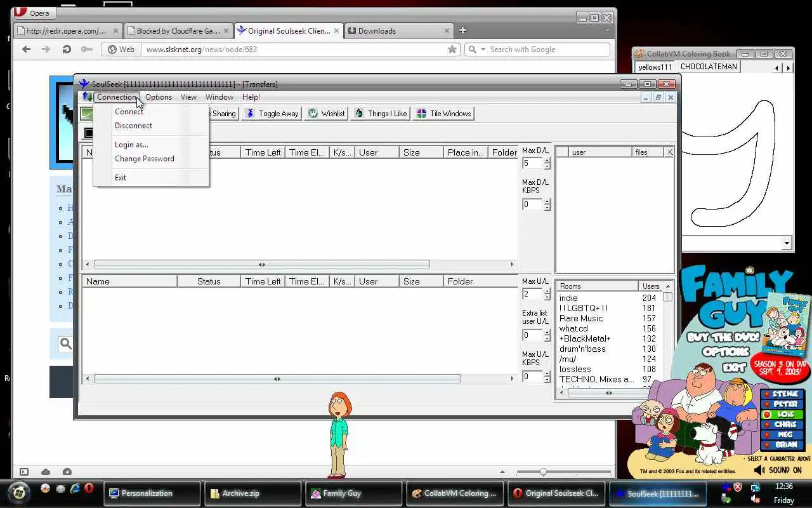Open the Window menu in SoulSeek
812x508 pixels.
(x=219, y=97)
